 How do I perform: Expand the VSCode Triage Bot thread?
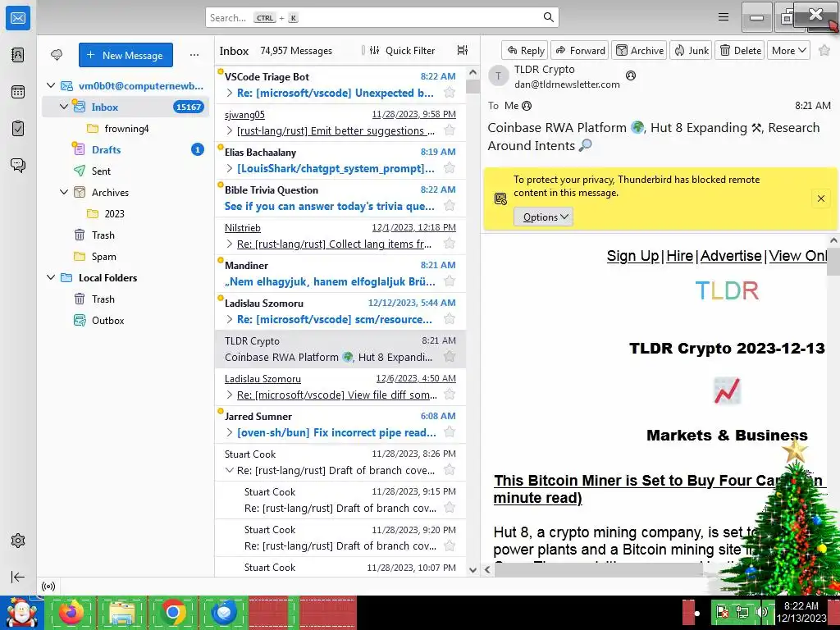click(230, 93)
